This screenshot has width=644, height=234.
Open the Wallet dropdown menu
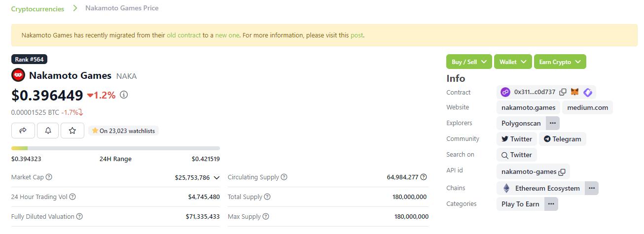[x=513, y=62]
